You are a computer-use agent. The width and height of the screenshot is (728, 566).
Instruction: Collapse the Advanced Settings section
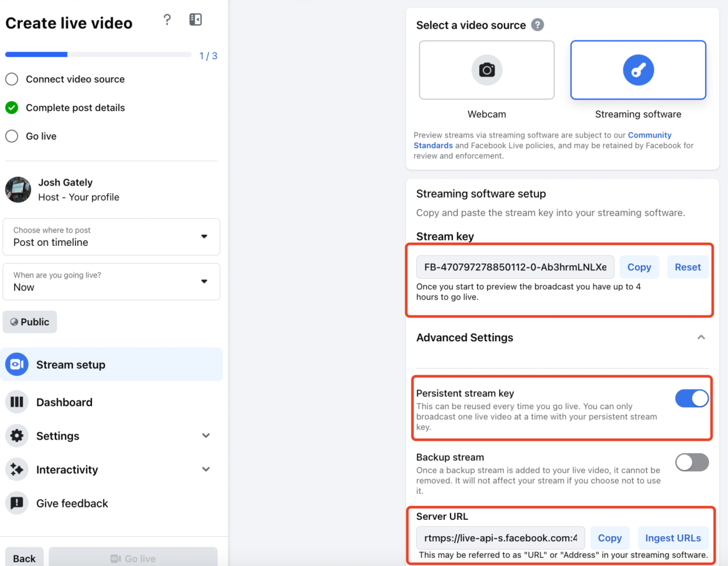pos(701,337)
